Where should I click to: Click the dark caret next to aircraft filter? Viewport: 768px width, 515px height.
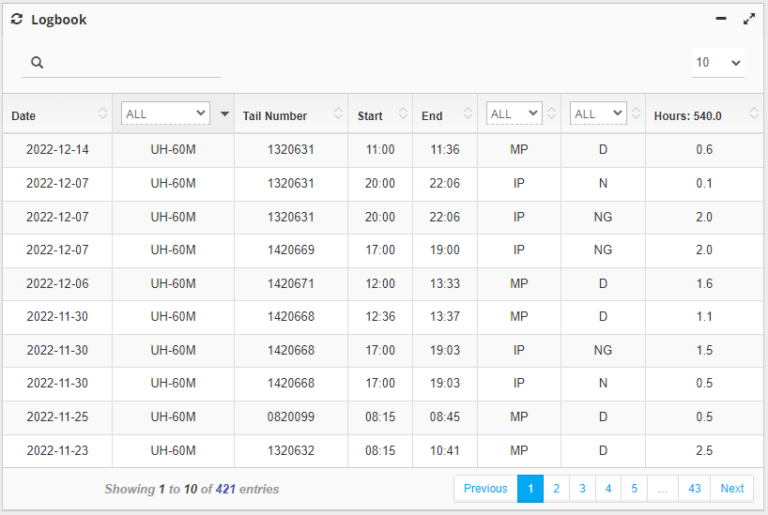point(225,115)
